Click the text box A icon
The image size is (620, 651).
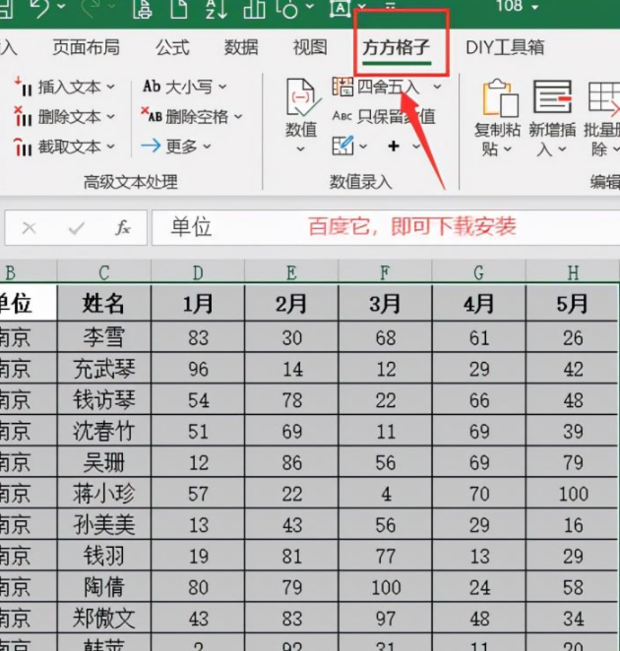[x=340, y=8]
